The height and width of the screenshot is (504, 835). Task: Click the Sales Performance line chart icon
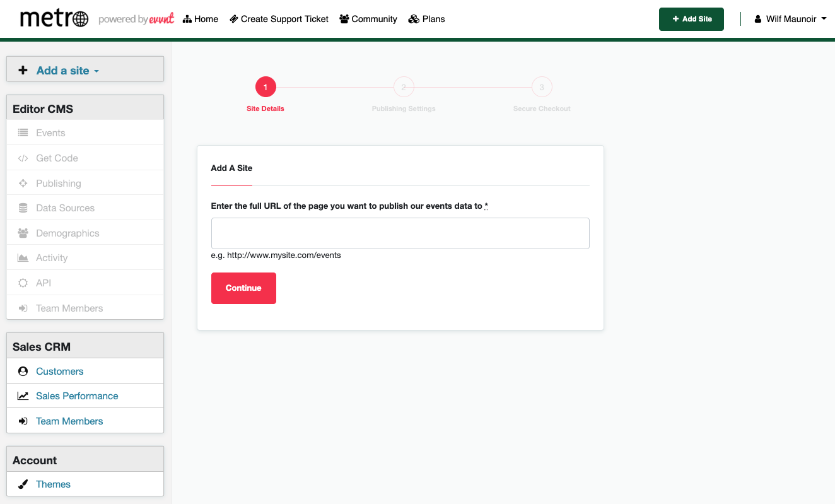[23, 396]
